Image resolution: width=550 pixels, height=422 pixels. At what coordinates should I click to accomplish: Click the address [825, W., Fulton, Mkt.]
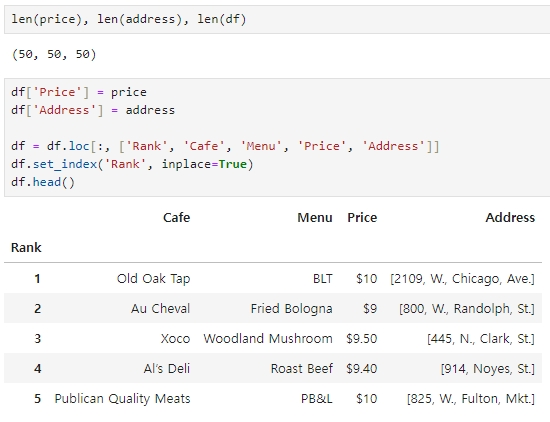pos(471,399)
